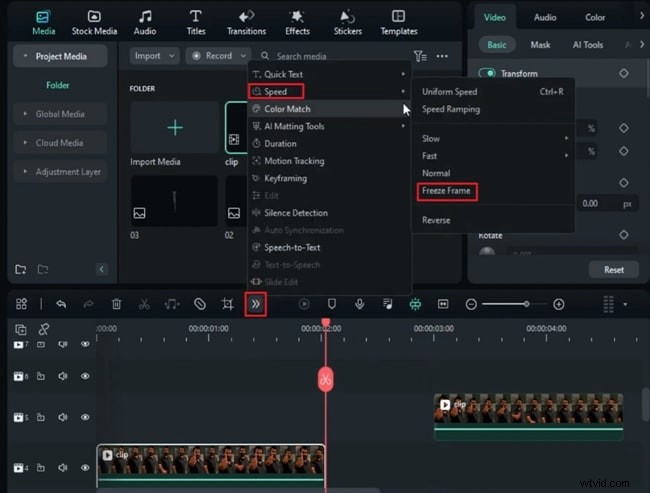The width and height of the screenshot is (650, 493).
Task: Add a new folder
Action: (x=21, y=270)
